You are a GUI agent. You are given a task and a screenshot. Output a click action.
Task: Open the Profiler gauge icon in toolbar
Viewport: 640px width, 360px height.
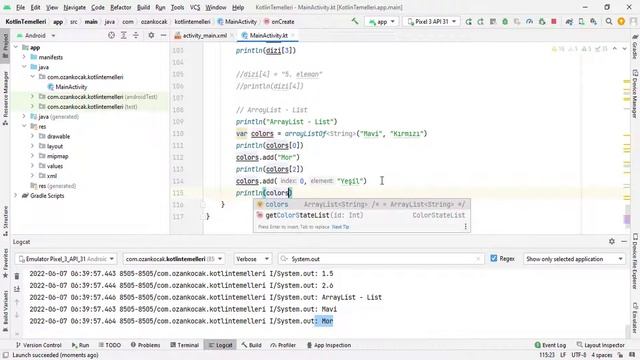(x=529, y=22)
